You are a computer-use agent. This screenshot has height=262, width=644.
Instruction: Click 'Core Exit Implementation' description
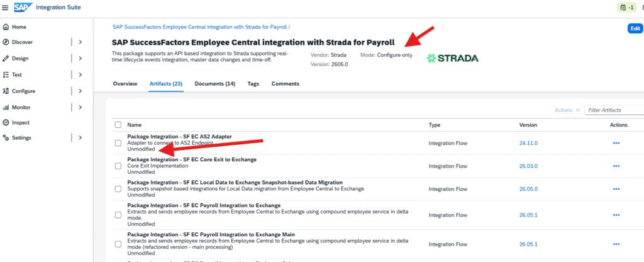(158, 166)
